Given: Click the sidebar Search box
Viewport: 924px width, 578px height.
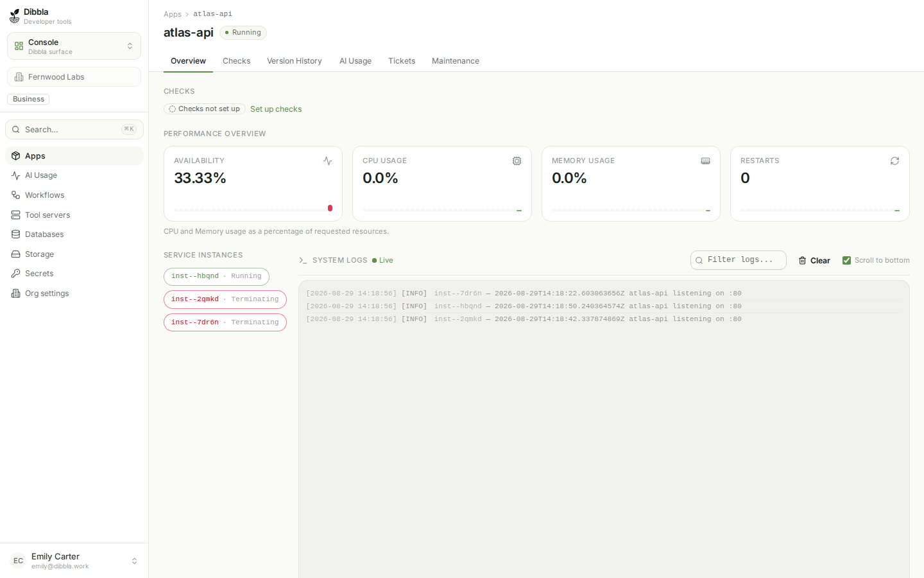Looking at the screenshot, I should click(x=74, y=130).
